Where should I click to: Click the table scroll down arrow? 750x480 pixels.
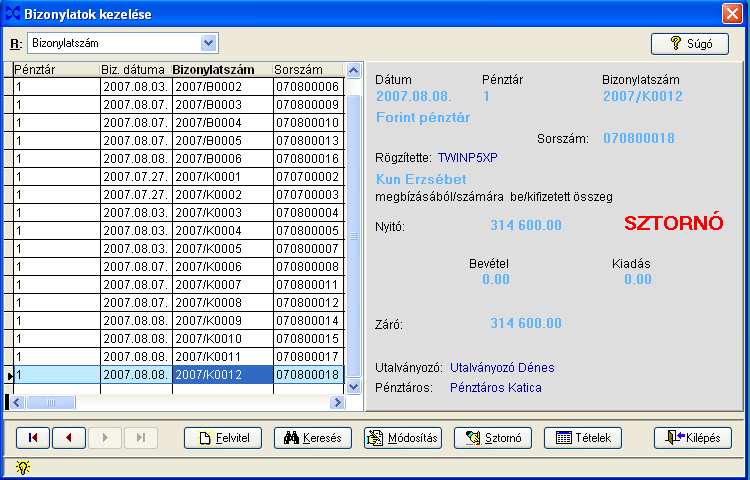click(353, 386)
